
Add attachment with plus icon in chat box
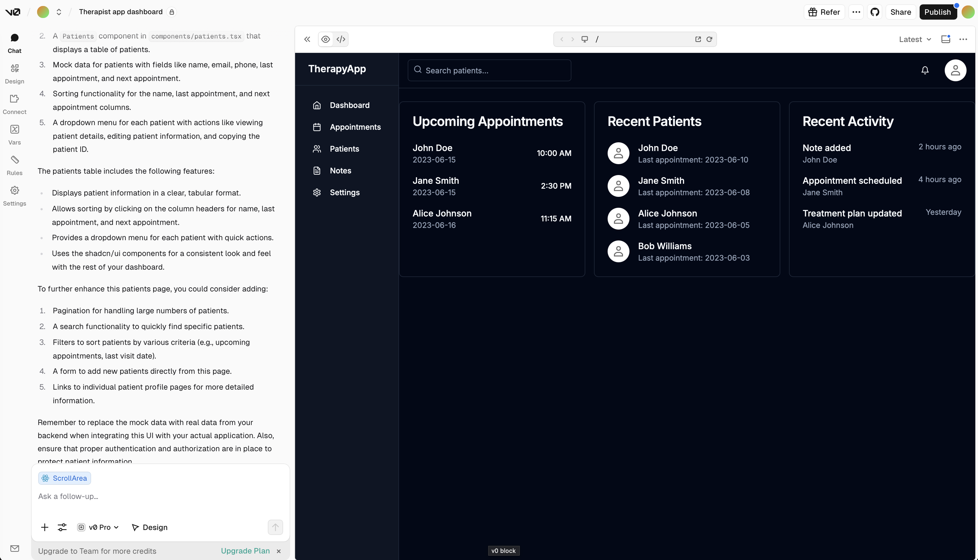45,527
